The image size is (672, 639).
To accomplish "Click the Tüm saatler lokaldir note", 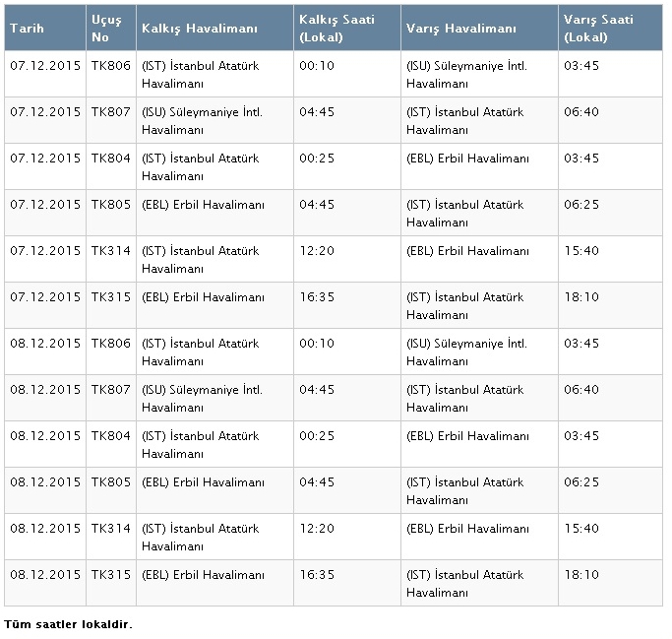I will [x=69, y=624].
